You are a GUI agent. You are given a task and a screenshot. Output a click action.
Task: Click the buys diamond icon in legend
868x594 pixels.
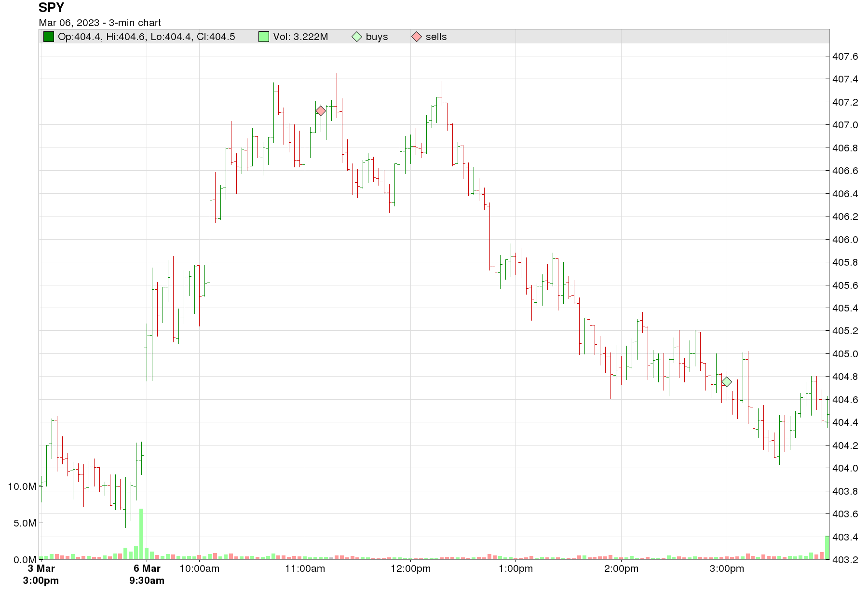tap(357, 37)
